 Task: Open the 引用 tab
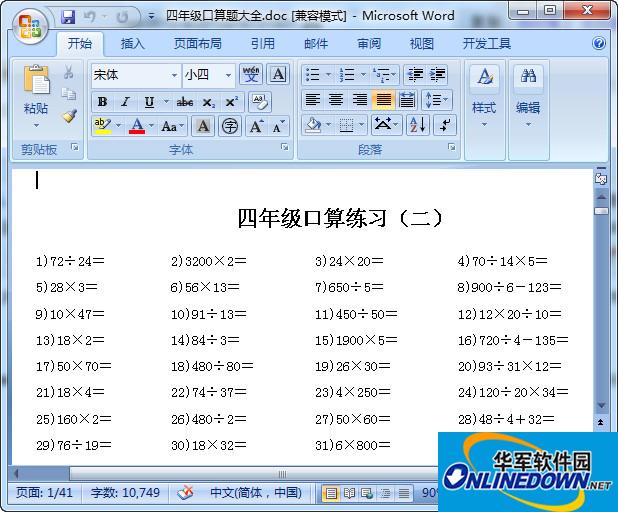click(x=263, y=43)
